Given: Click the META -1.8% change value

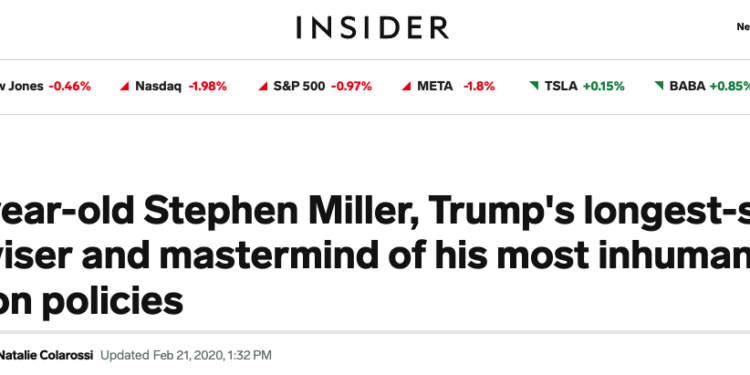Looking at the screenshot, I should [479, 86].
